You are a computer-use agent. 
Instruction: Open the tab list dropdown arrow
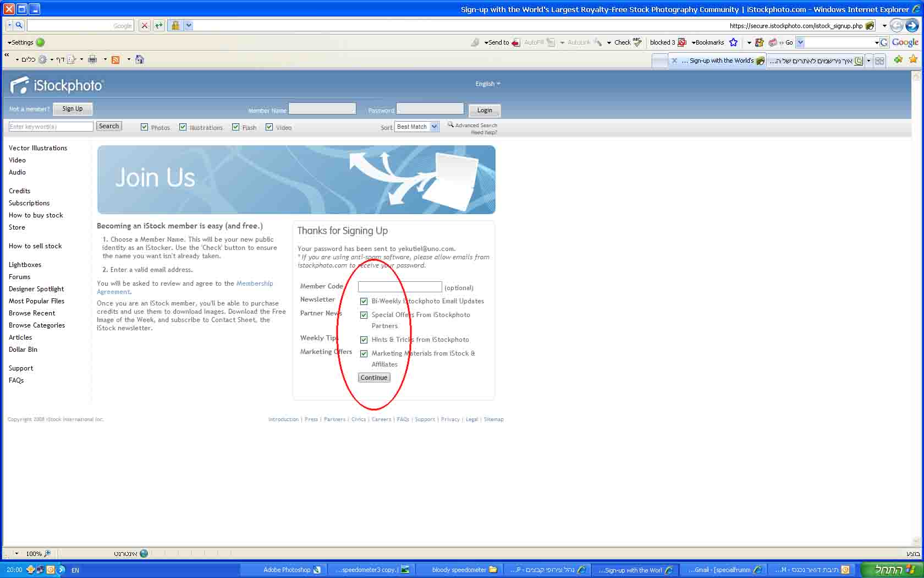868,61
